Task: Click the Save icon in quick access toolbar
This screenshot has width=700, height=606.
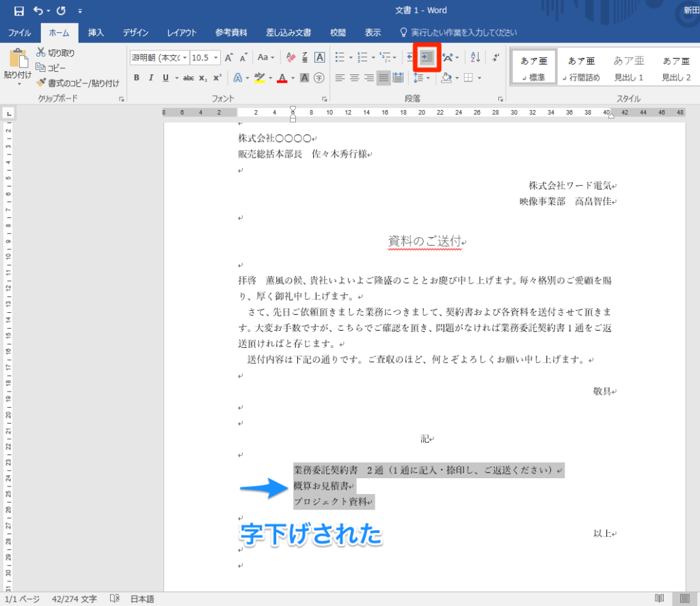Action: click(x=18, y=11)
